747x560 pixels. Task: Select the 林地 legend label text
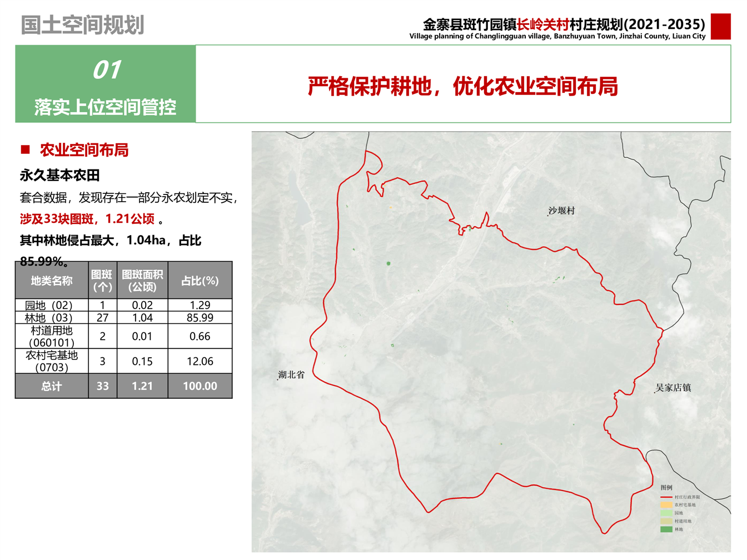(679, 529)
